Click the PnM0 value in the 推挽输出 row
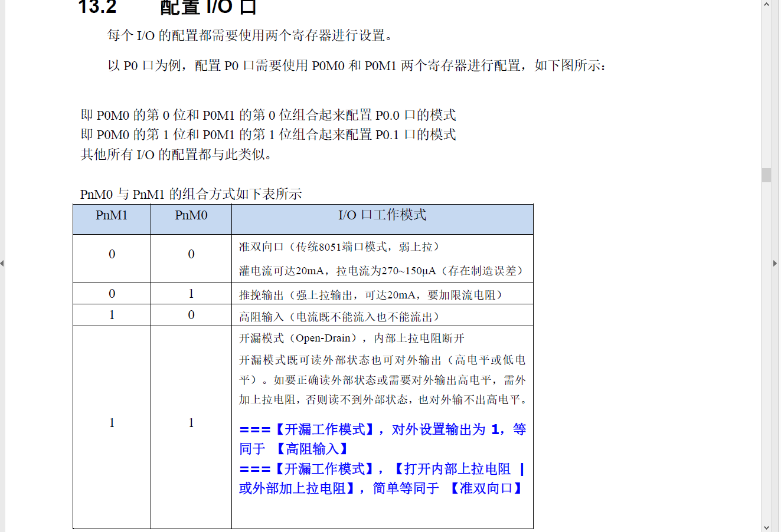The image size is (781, 532). (191, 294)
